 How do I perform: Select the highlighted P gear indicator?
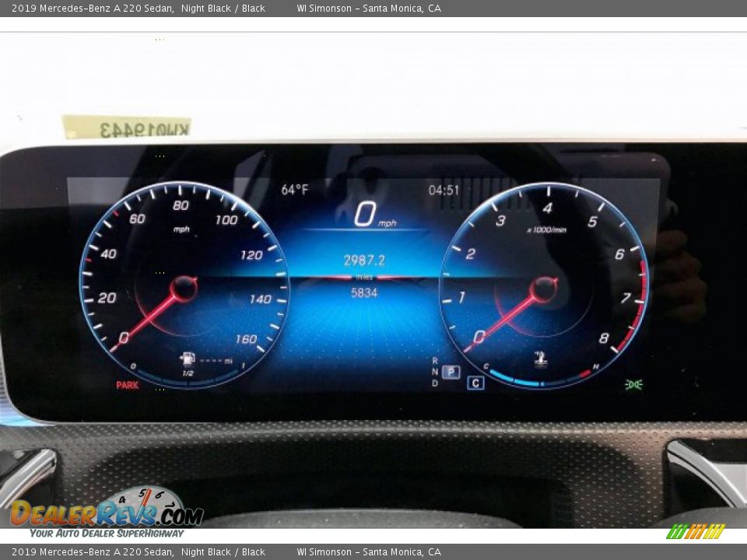[451, 372]
